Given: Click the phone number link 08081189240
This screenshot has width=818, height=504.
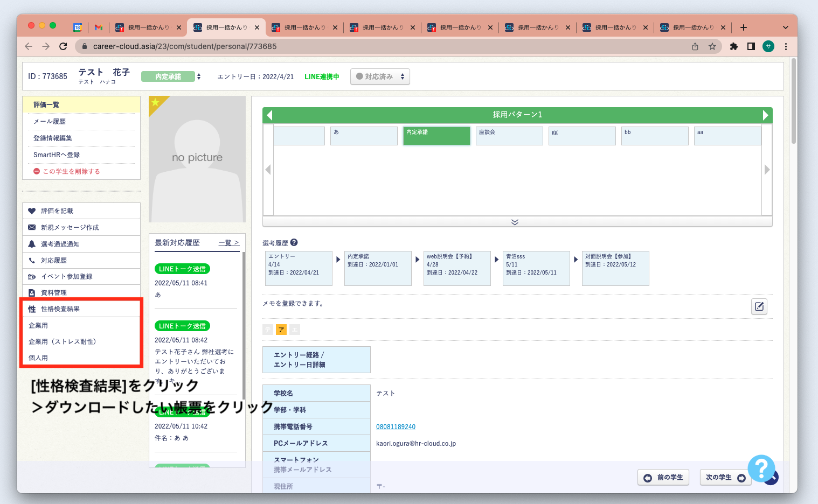Looking at the screenshot, I should pyautogui.click(x=396, y=427).
